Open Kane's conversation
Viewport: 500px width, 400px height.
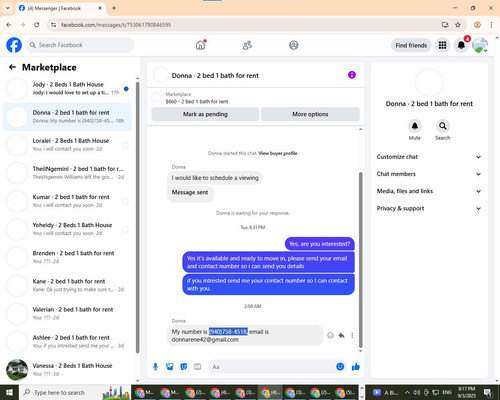tap(68, 285)
